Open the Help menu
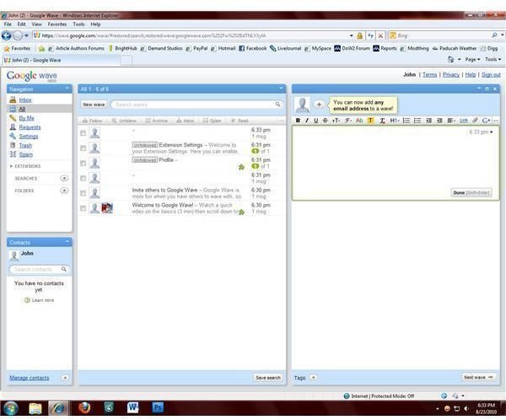Viewport: 506px width, 420px height. (95, 24)
